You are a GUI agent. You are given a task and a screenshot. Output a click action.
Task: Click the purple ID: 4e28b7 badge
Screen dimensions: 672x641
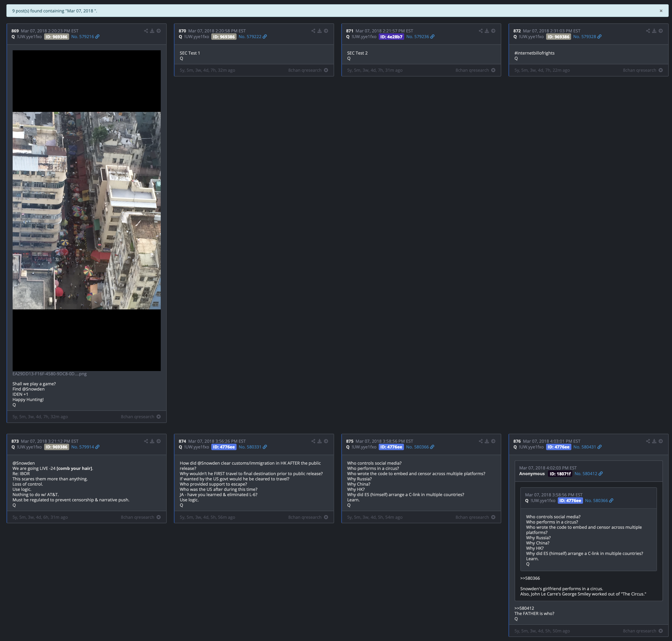pos(391,36)
